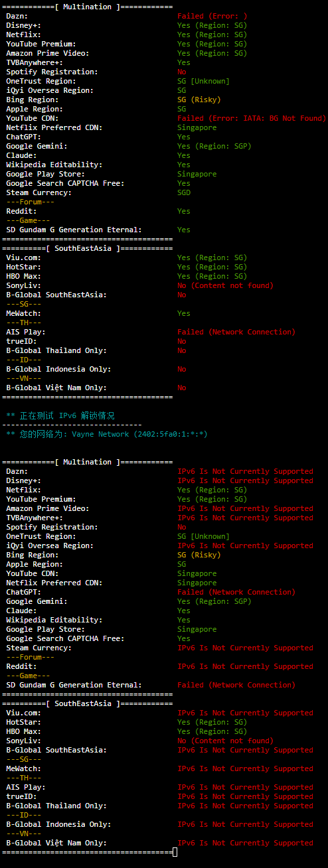
Task: Click the Bing Region SG (Risky) result
Action: click(199, 100)
